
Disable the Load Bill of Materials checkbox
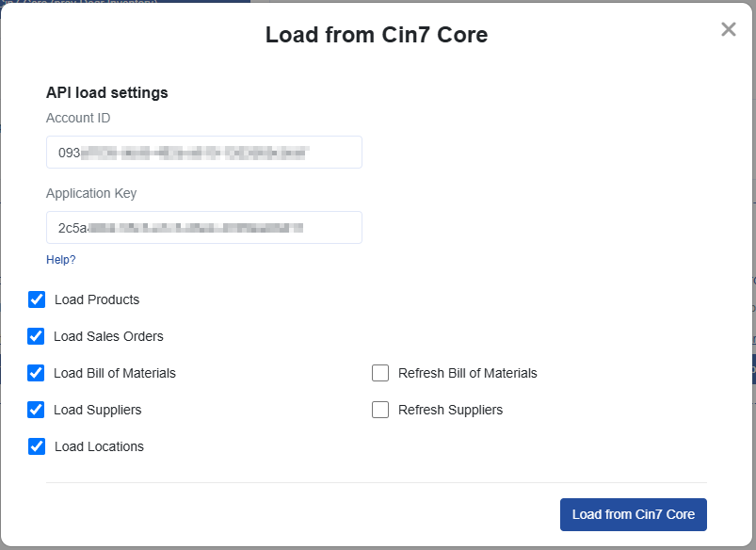tap(37, 373)
